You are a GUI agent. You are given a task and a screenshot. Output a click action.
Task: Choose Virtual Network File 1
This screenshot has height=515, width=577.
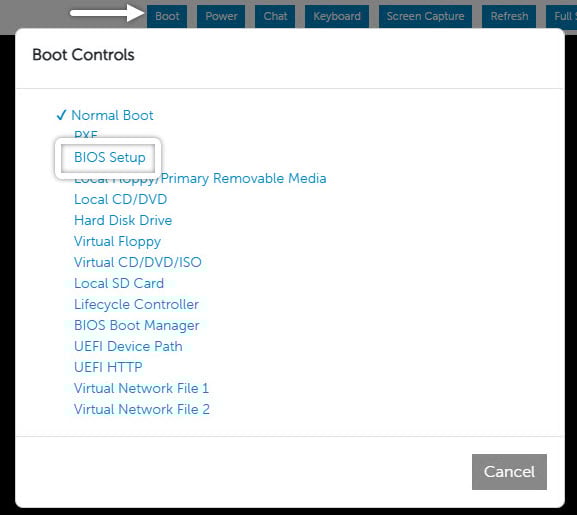(x=141, y=388)
